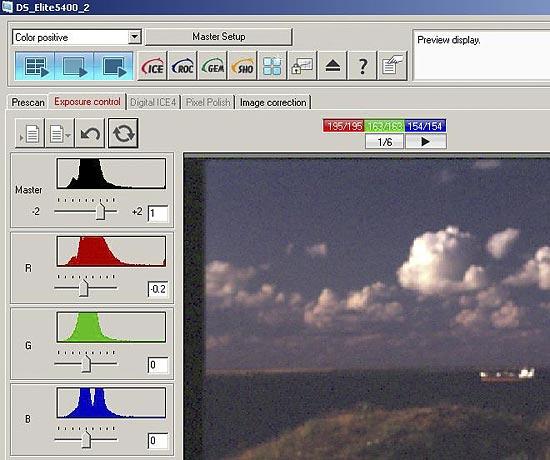Click the load exposure settings icon
This screenshot has height=460, width=550.
click(x=29, y=133)
